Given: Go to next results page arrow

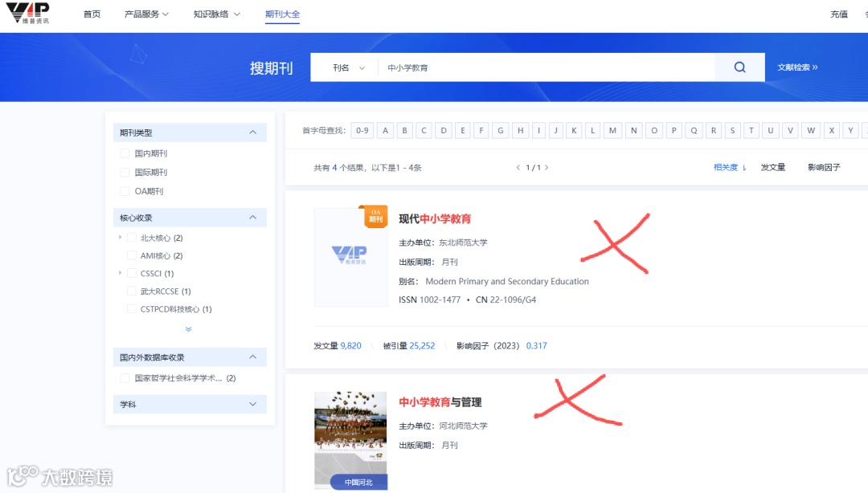Looking at the screenshot, I should [547, 168].
